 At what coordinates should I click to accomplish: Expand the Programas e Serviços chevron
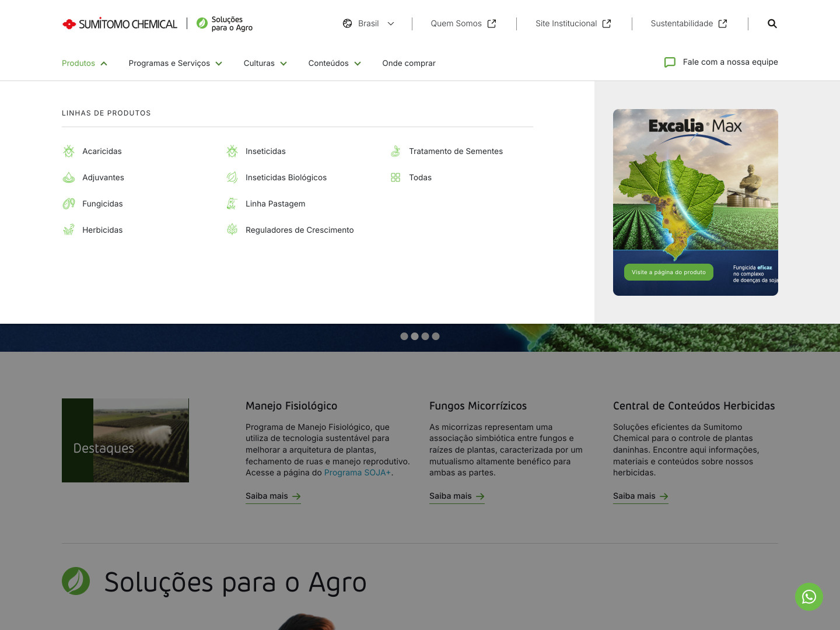point(219,64)
